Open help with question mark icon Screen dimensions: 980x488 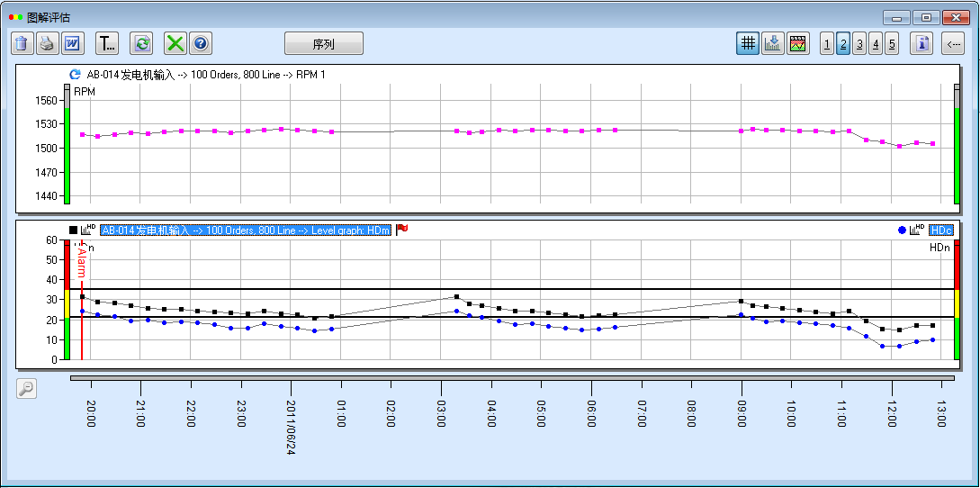tap(200, 43)
